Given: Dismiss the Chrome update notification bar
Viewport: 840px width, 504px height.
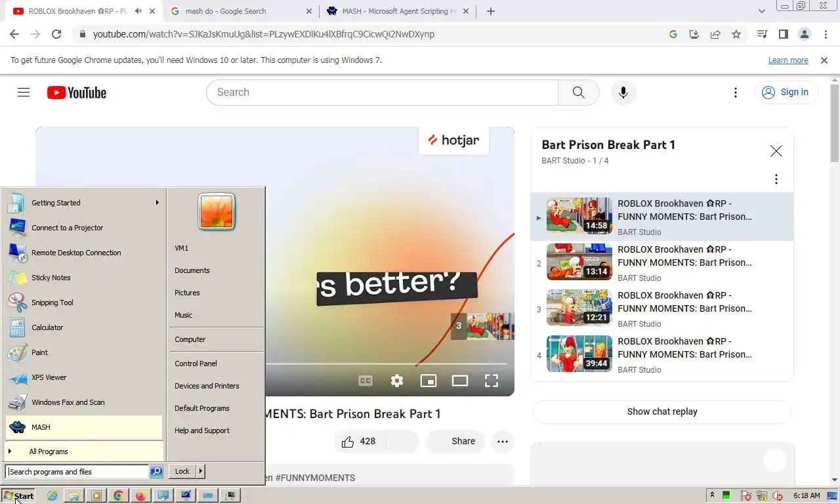Looking at the screenshot, I should pos(824,60).
